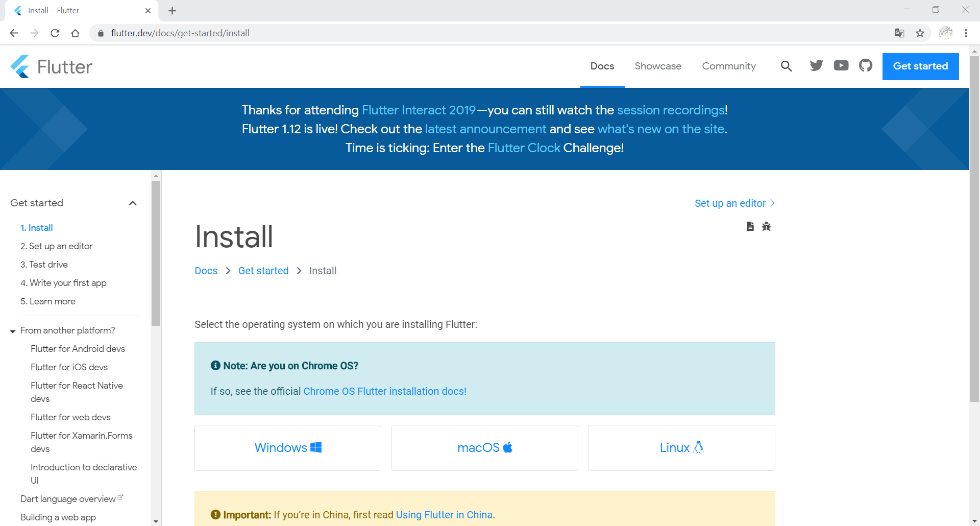
Task: Open Flutter's GitHub repository icon
Action: click(866, 65)
